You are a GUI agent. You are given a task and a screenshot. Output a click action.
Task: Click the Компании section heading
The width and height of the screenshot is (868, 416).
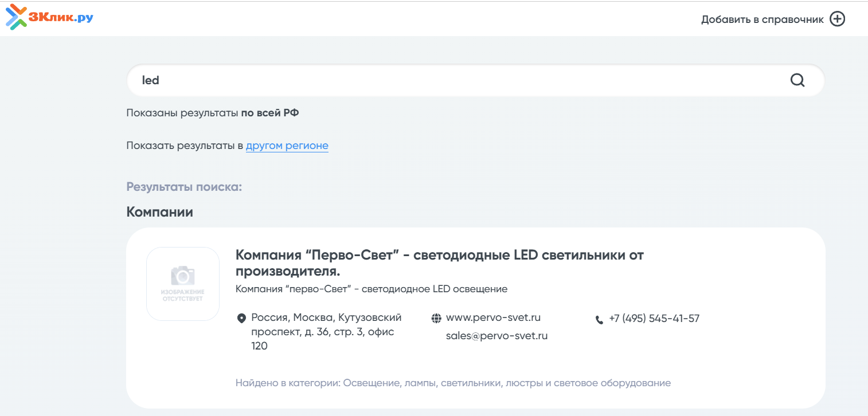tap(160, 212)
